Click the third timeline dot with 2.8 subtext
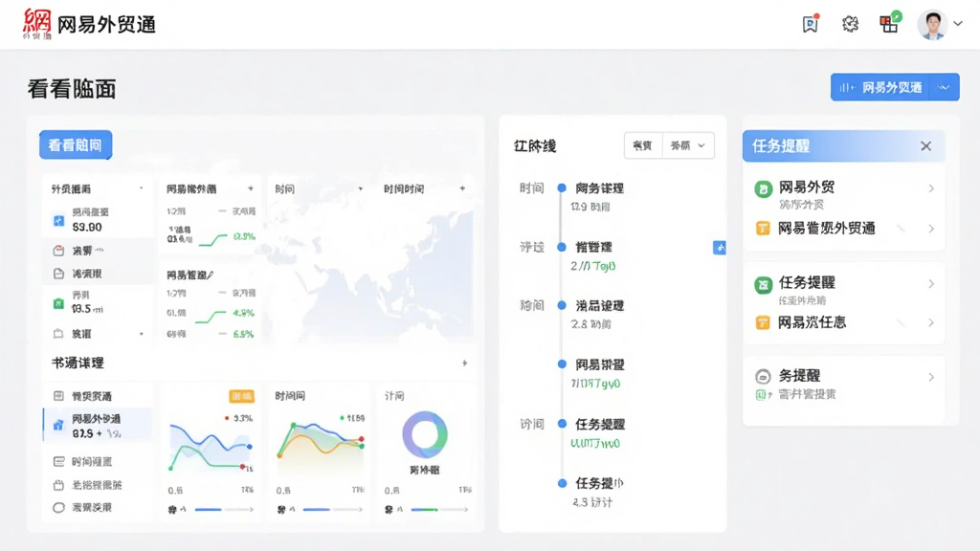 coord(562,305)
